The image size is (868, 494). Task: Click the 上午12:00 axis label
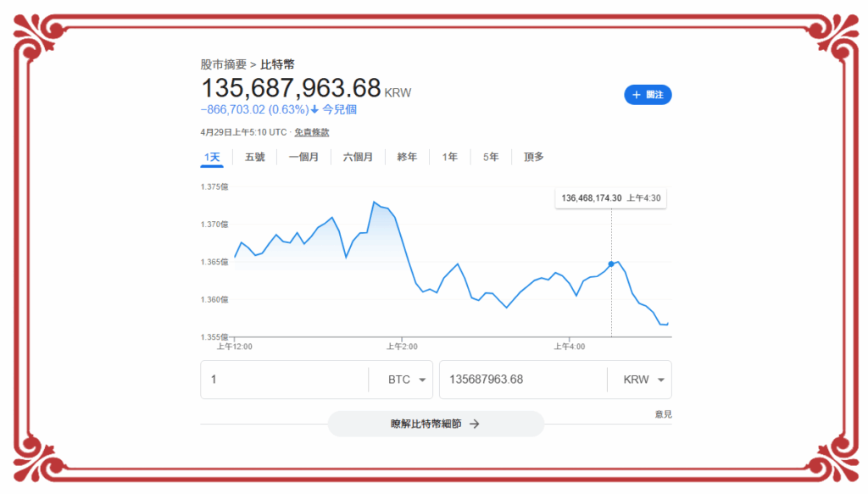click(x=234, y=347)
